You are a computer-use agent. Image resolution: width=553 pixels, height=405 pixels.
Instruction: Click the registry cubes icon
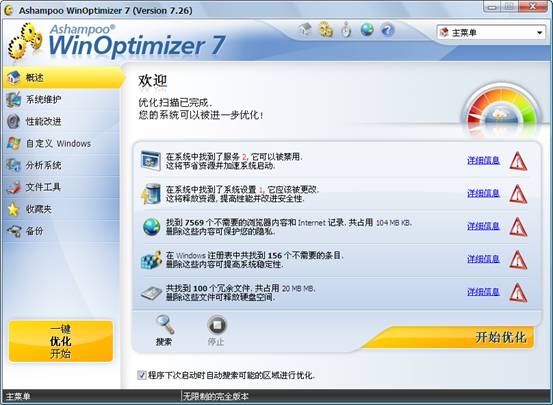[x=151, y=260]
